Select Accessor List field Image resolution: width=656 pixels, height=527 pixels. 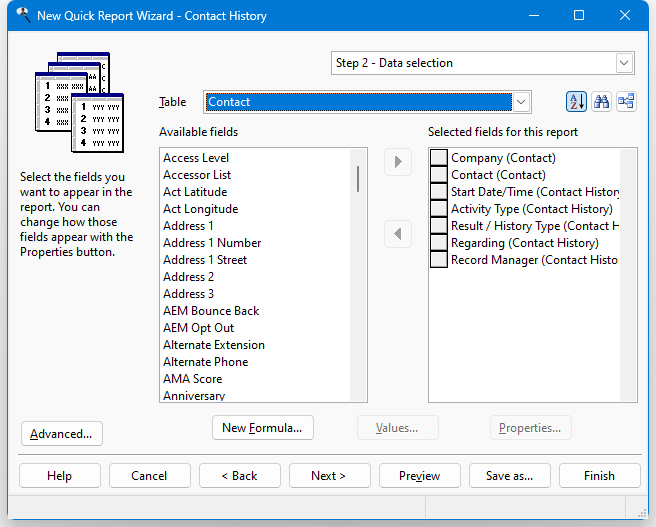point(256,175)
